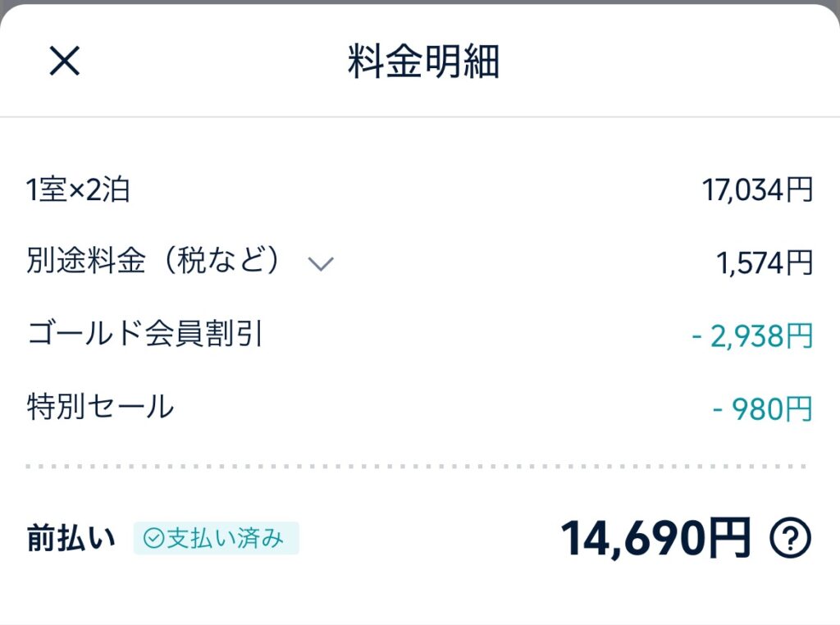Tap the -2,938円 gold member discount amount
Viewport: 840px width, 625px height.
752,335
